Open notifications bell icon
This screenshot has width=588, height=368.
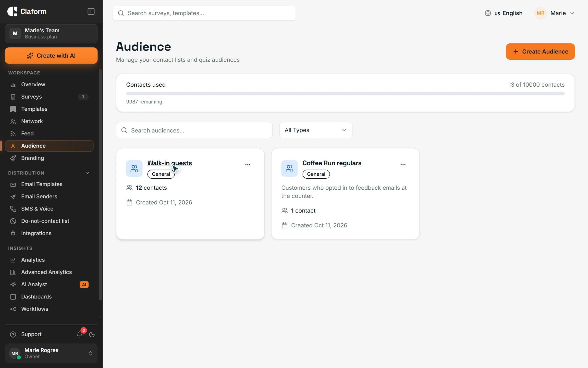click(x=80, y=334)
